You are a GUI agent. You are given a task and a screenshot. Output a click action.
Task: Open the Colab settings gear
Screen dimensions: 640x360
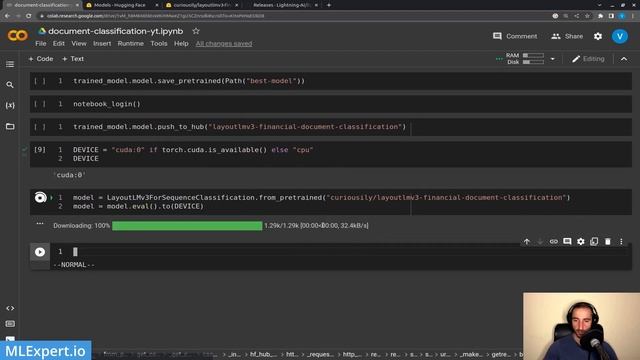[x=598, y=36]
